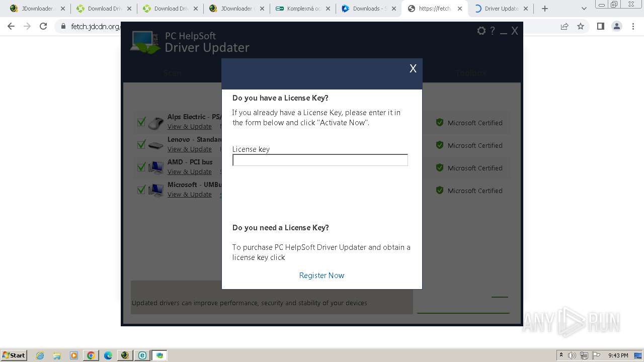Open Microsoft Edge from taskbar

pyautogui.click(x=108, y=355)
